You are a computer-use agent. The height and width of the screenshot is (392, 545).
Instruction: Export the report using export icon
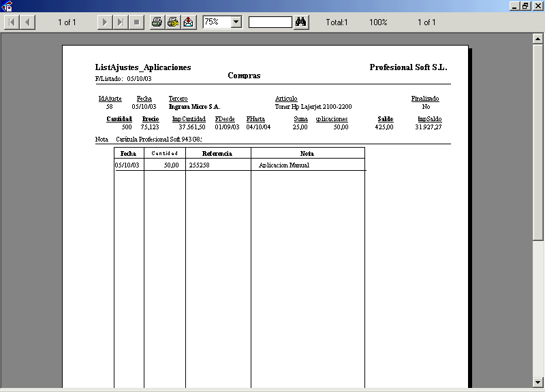(188, 22)
